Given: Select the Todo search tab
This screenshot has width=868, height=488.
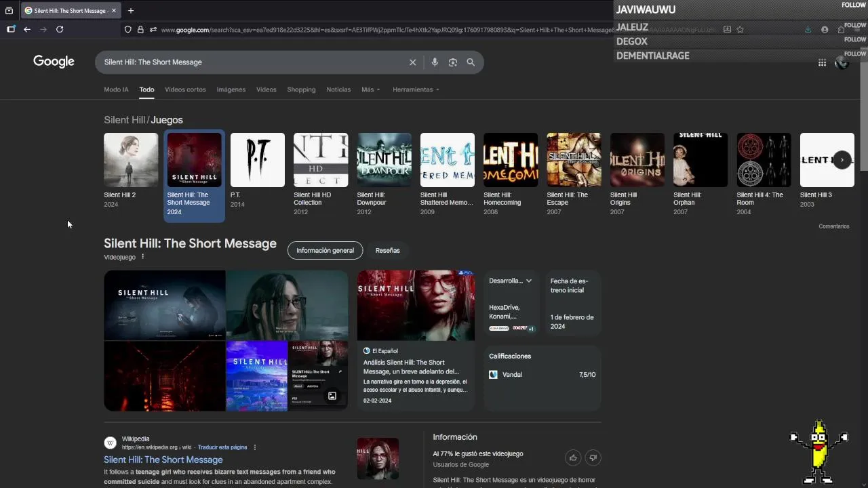Looking at the screenshot, I should click(x=146, y=89).
